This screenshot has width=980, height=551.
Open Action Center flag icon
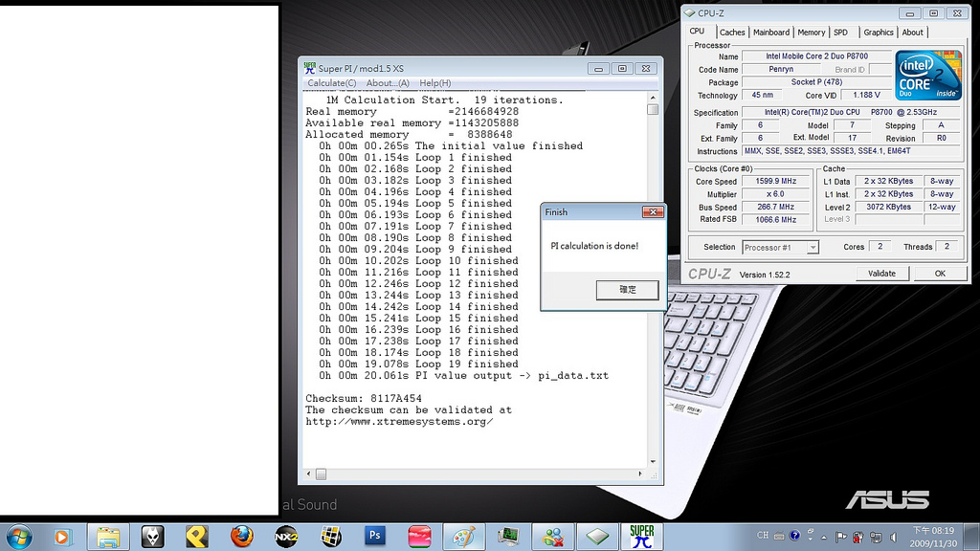(841, 537)
